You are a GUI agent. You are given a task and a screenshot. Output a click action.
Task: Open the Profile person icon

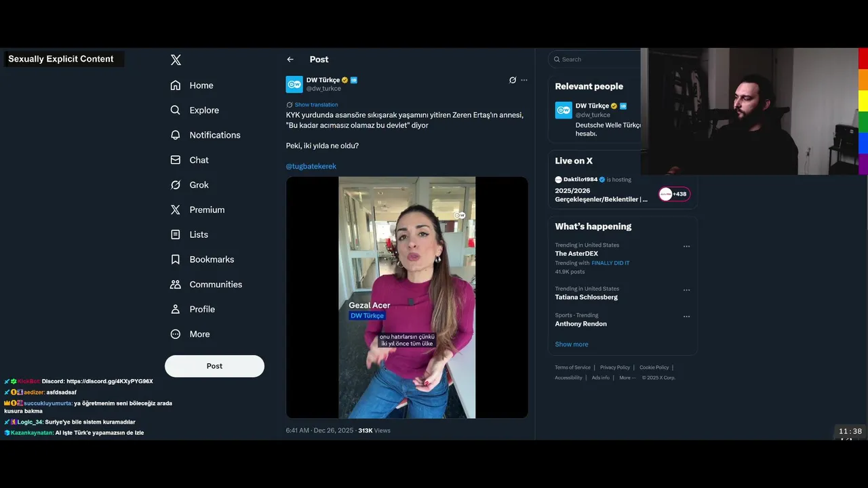(176, 309)
